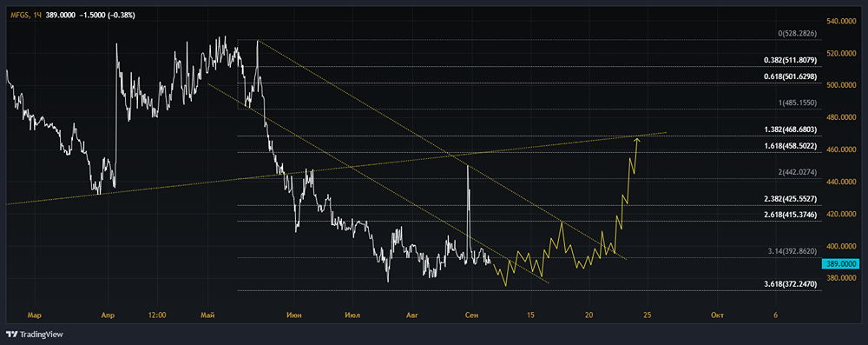This screenshot has width=868, height=345.
Task: Click the 0(528.2826) Fibonacci level label
Action: [x=798, y=34]
